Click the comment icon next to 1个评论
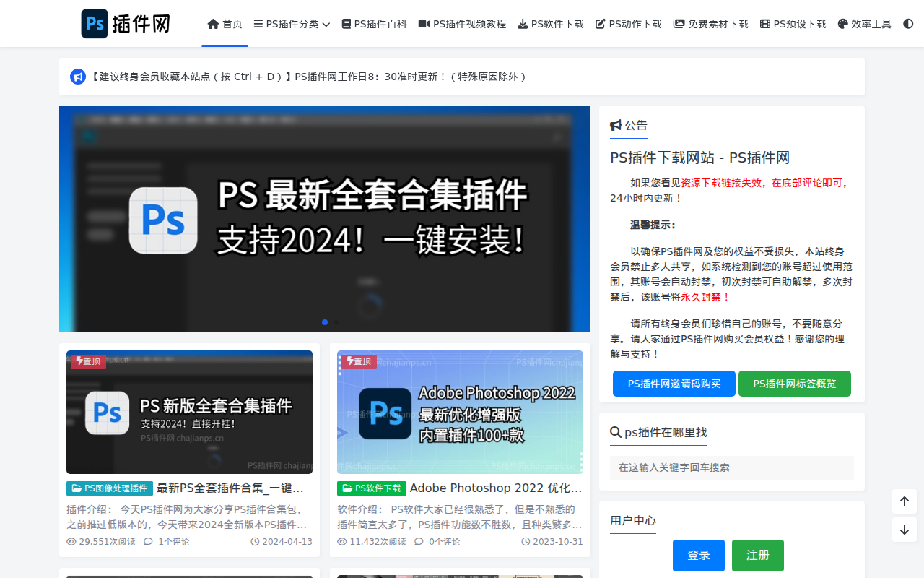 pos(148,542)
